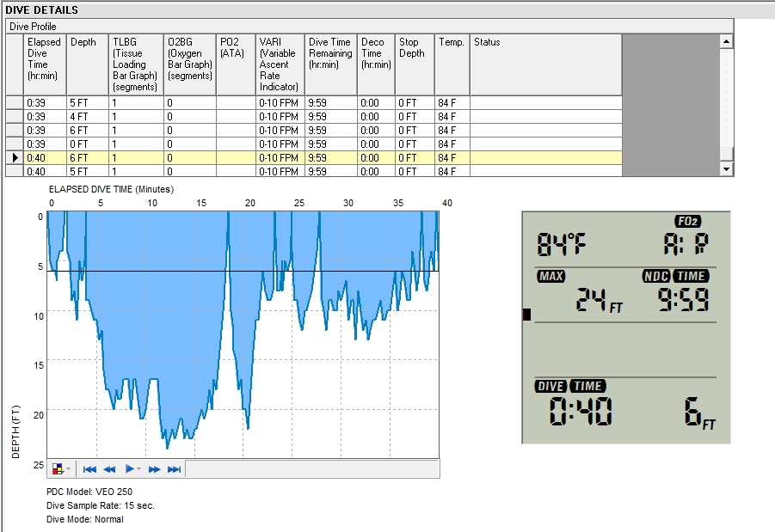Select the current-row arrow indicator
Screen dimensions: 775x532
coord(15,157)
